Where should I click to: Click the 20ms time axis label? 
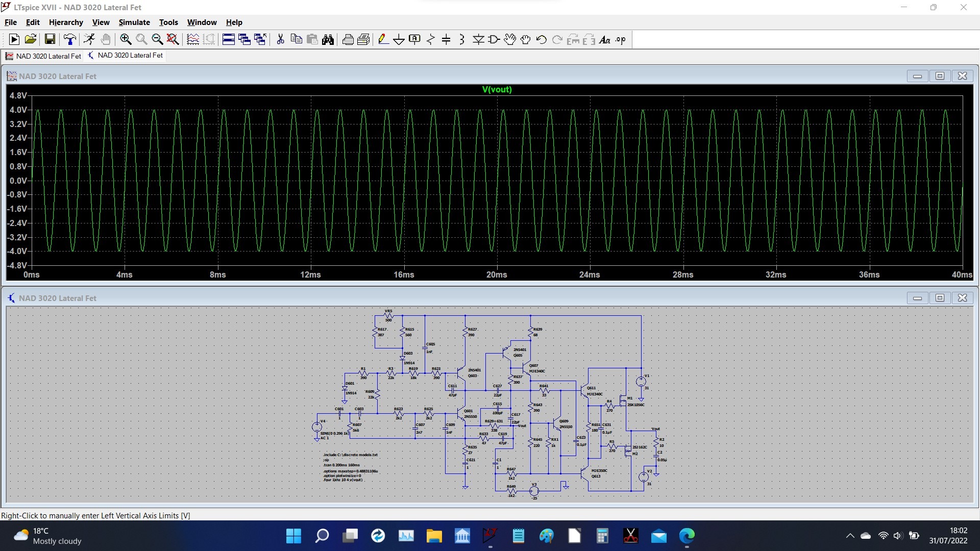(496, 274)
